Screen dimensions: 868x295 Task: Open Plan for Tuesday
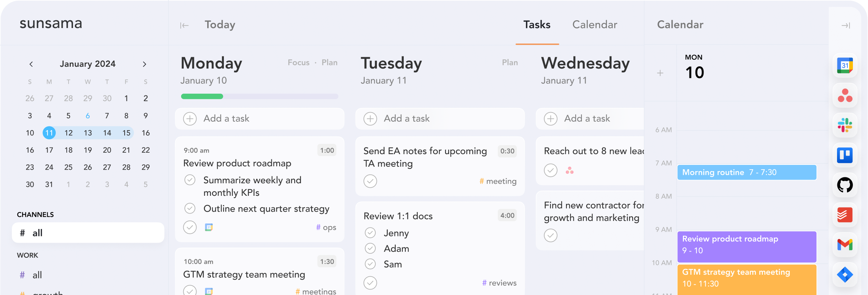point(510,63)
